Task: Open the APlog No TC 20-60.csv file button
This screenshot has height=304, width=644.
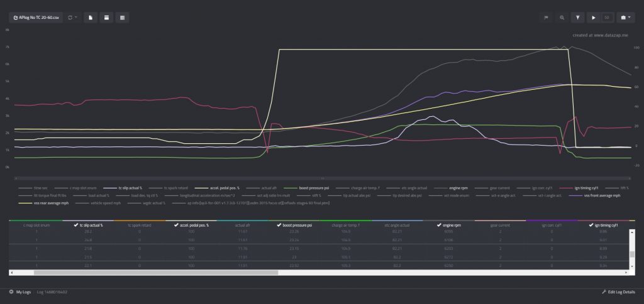Action: point(36,18)
